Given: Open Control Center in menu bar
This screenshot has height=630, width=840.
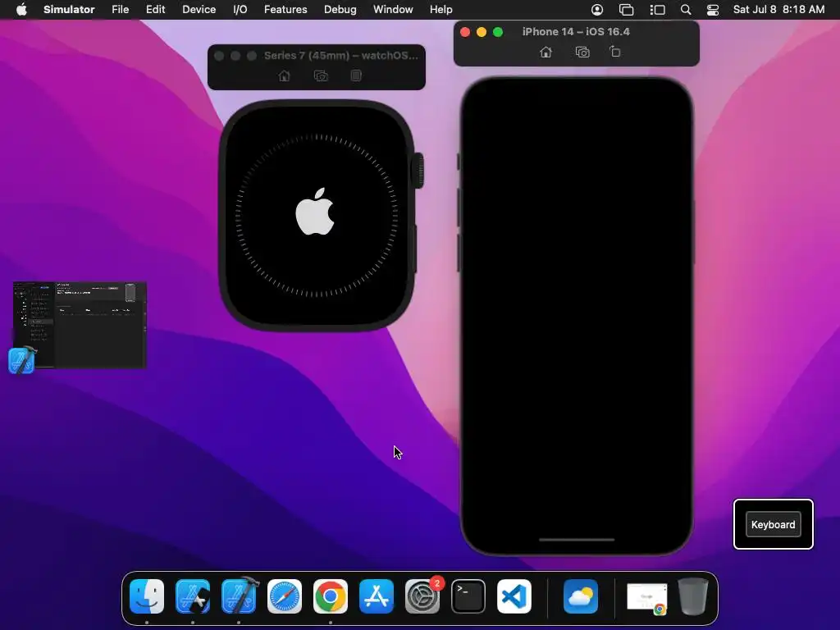Looking at the screenshot, I should [x=713, y=10].
